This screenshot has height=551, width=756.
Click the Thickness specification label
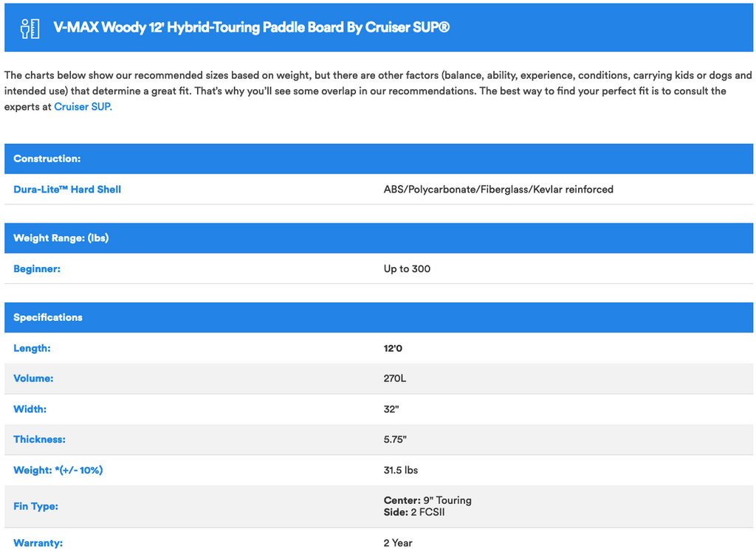[x=39, y=440]
